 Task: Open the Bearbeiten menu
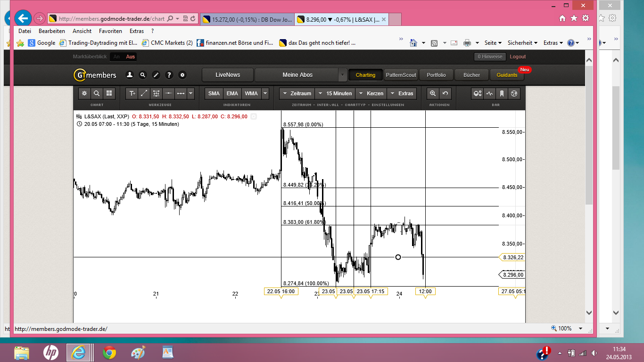tap(52, 31)
